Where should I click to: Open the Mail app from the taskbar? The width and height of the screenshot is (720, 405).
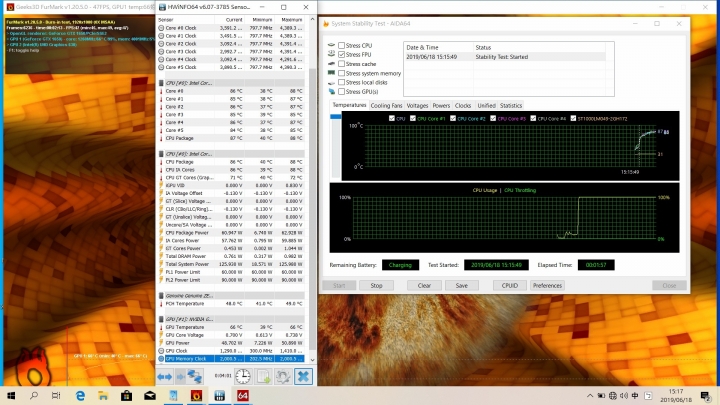[150, 395]
